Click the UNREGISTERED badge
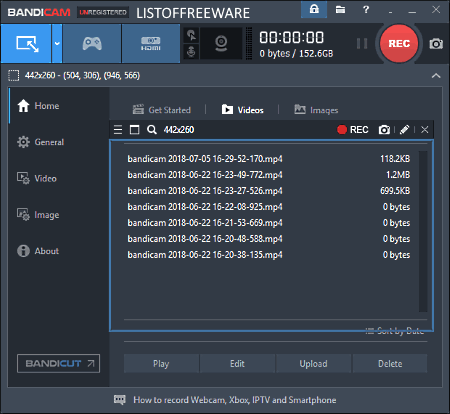The image size is (450, 414). [103, 12]
